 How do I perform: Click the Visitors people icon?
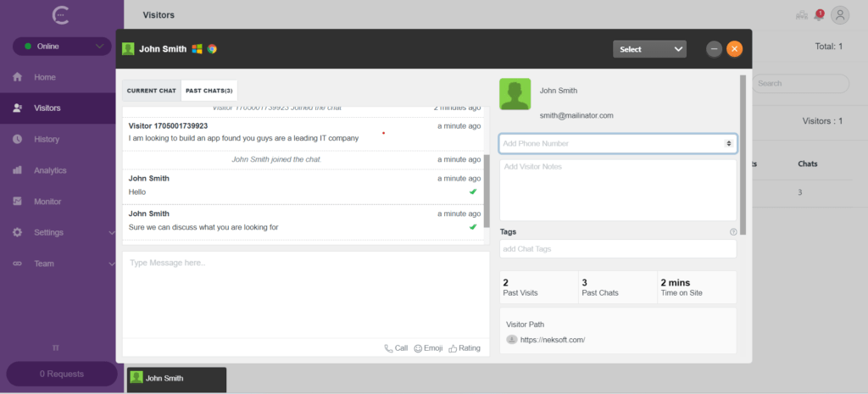17,108
